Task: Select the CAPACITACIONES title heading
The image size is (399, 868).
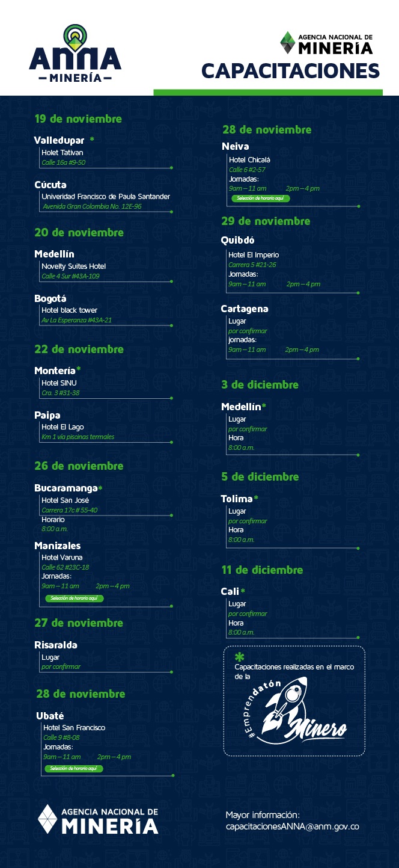Action: click(290, 70)
